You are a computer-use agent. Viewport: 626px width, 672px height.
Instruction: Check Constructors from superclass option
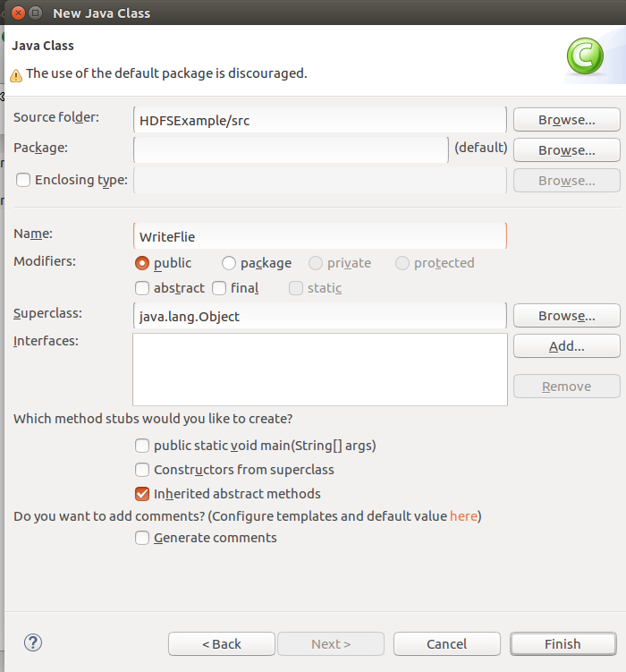[142, 470]
